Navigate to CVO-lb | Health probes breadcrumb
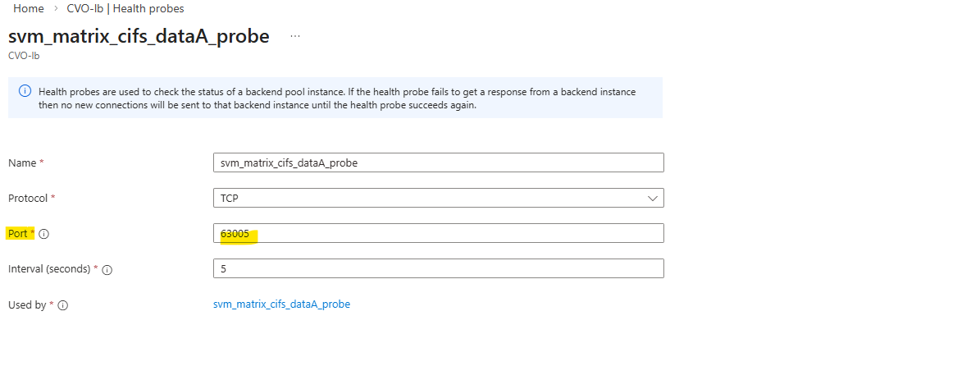Viewport: 980px width, 389px height. 125,8
